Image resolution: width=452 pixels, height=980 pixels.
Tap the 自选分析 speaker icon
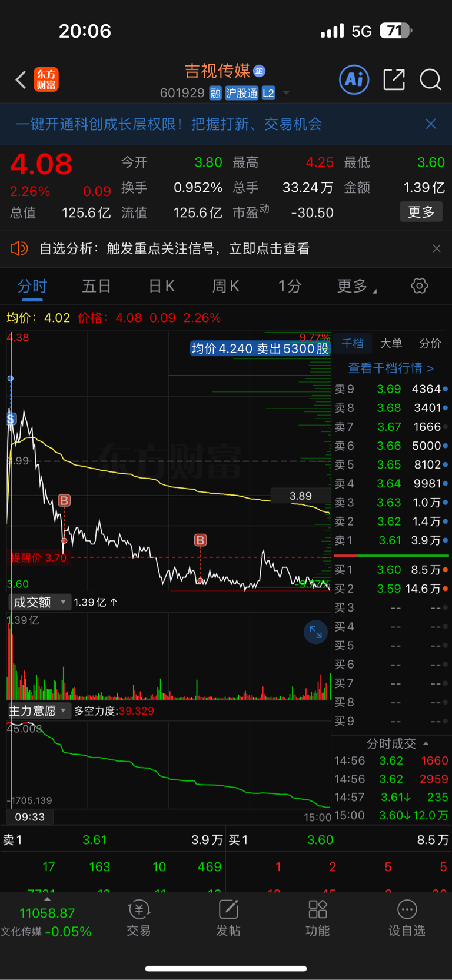click(19, 248)
